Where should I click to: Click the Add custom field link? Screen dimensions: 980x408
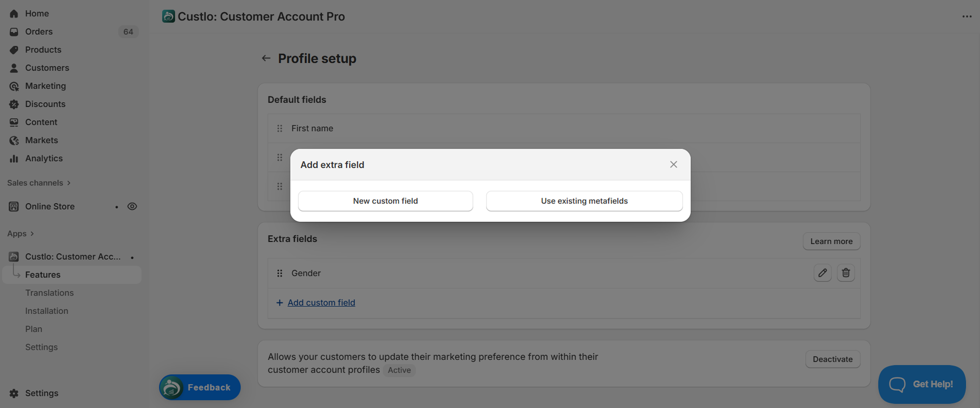[x=321, y=303]
